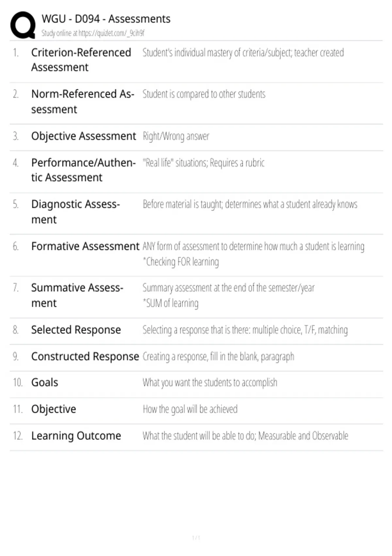
Task: Click the "*SUM of learning" line
Action: [171, 304]
